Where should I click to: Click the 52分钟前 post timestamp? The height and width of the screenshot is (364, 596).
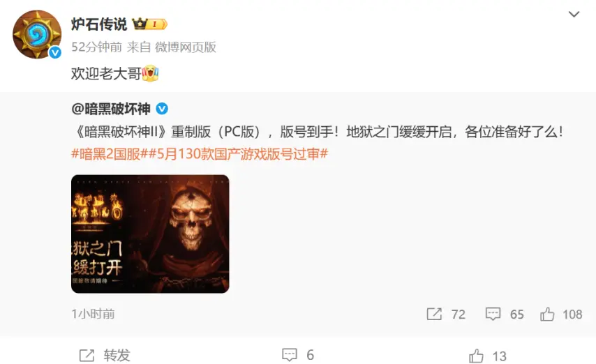96,47
